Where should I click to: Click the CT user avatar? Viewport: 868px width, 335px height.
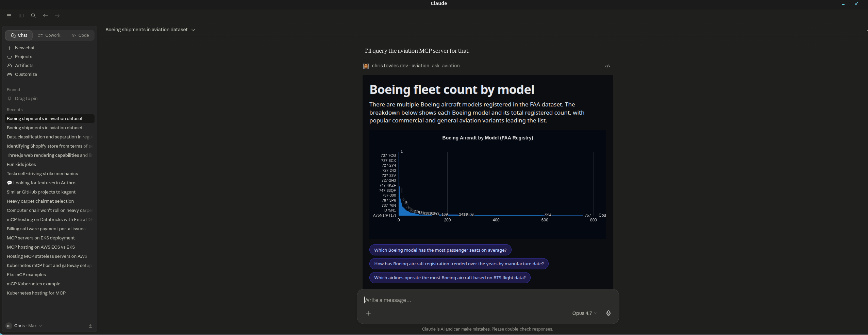(x=9, y=326)
